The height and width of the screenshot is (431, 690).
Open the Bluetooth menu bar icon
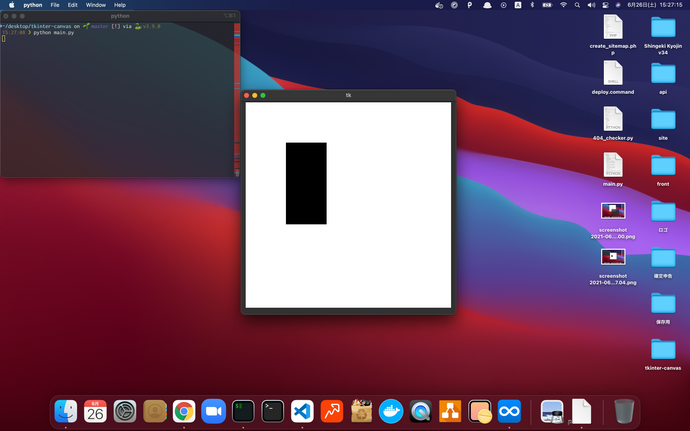pyautogui.click(x=532, y=5)
